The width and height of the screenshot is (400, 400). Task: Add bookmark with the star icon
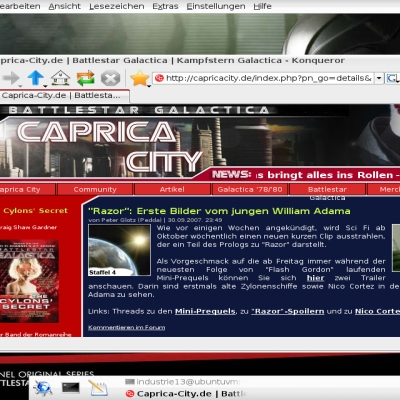pos(140,78)
